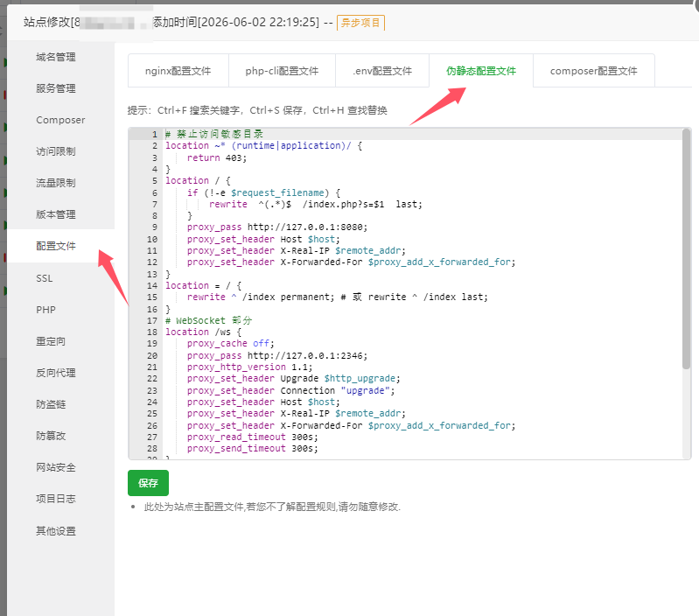The image size is (699, 616).
Task: Click the 'if (!-e $request_filename) {' line
Action: [x=263, y=193]
